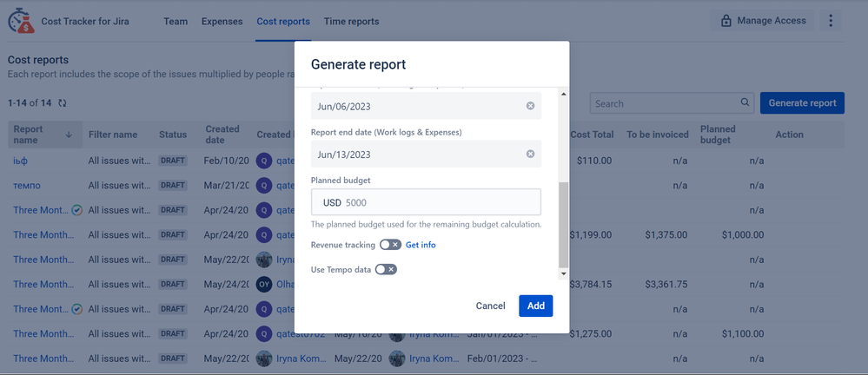Click the OY avatar for Olha
The width and height of the screenshot is (868, 375).
click(264, 285)
